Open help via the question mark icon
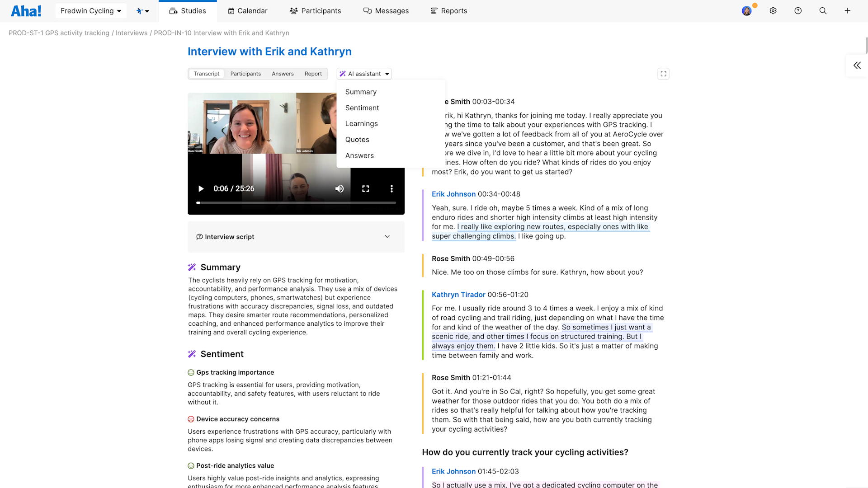 coord(798,10)
